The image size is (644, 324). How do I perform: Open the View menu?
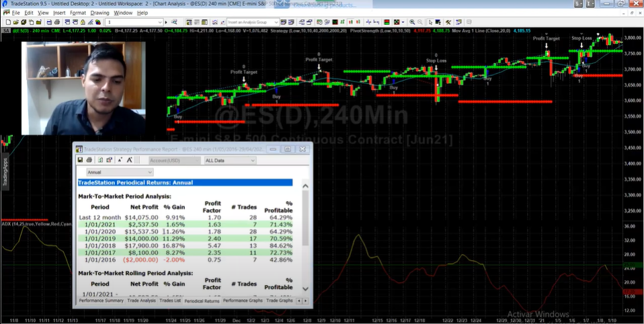coord(43,13)
